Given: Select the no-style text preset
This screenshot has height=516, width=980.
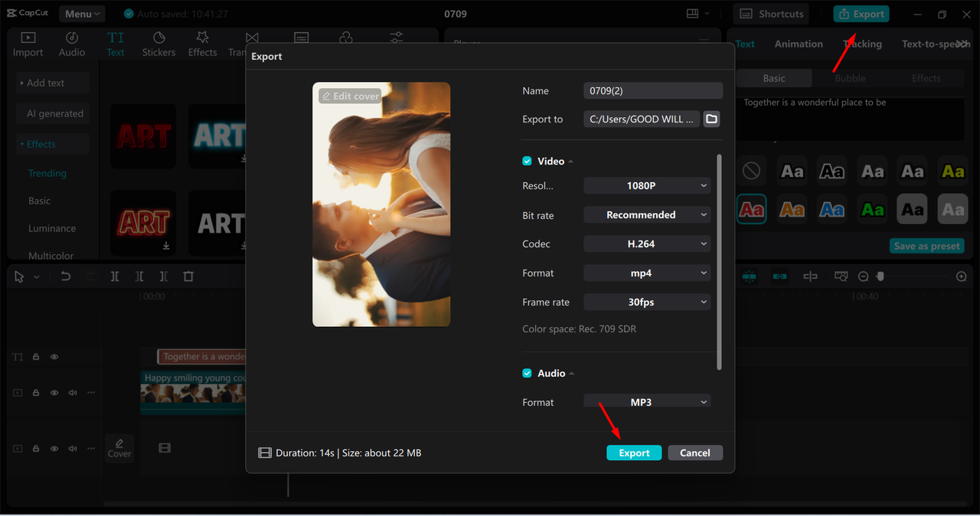Looking at the screenshot, I should 752,171.
